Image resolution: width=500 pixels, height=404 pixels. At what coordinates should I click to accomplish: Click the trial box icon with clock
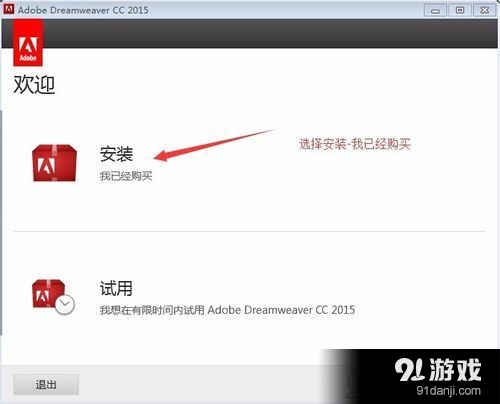(x=53, y=297)
